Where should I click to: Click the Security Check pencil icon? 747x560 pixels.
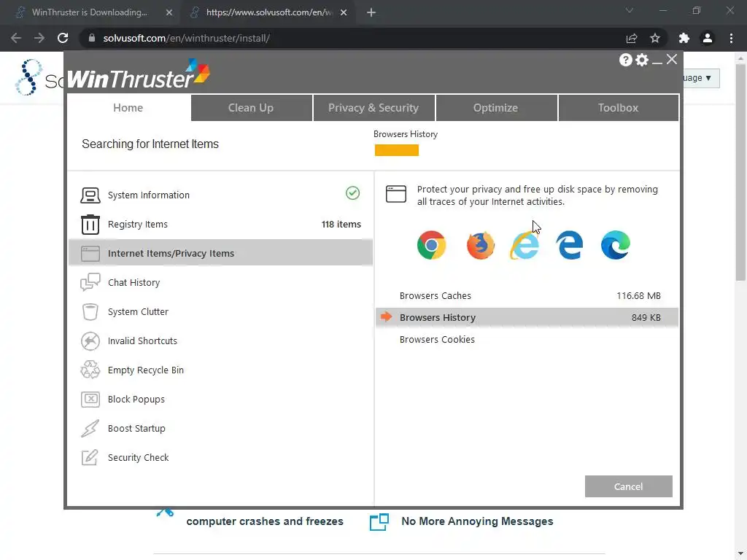tap(90, 458)
